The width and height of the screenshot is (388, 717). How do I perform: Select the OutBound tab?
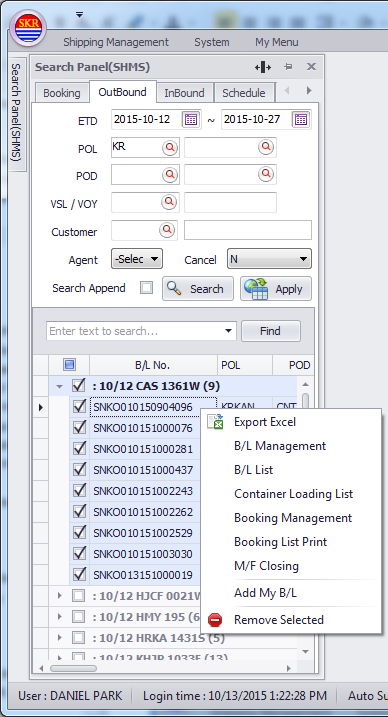point(122,92)
